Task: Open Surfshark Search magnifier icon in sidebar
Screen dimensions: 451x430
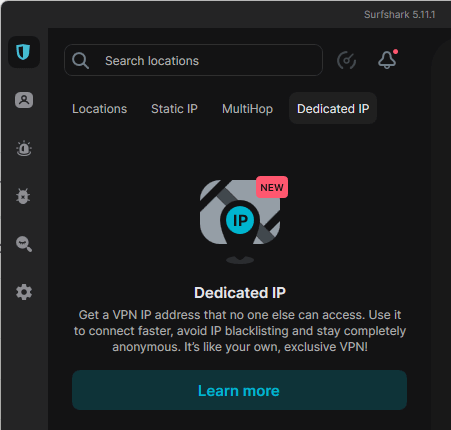Action: 24,244
